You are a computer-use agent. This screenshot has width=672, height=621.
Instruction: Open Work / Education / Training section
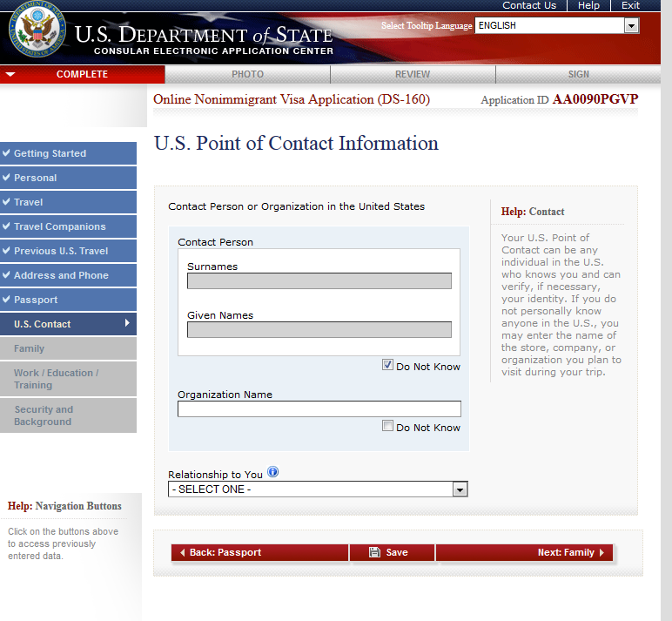[68, 379]
